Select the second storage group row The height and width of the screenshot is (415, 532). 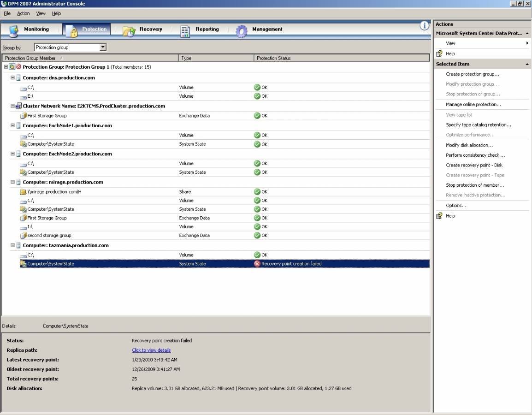[49, 235]
